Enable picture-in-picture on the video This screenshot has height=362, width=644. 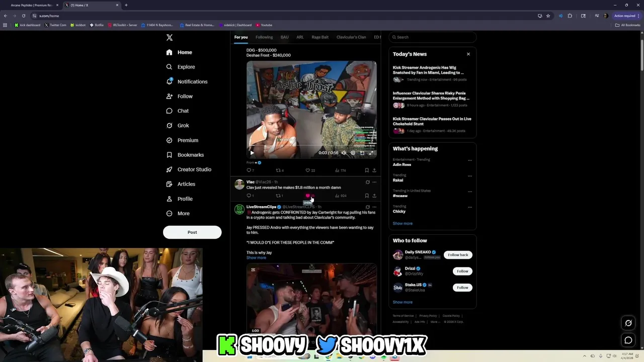coord(362,153)
